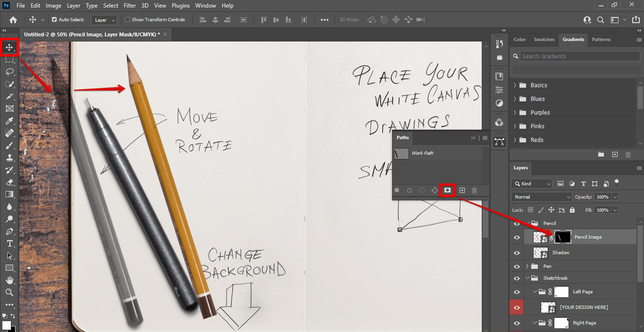Select the Eraser tool
The height and width of the screenshot is (332, 644).
9,182
